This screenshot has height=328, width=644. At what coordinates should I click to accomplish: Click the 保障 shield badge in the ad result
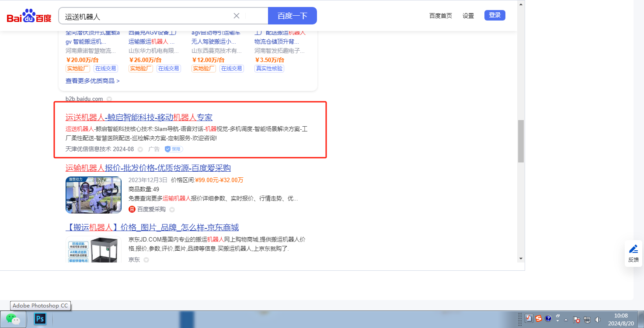tap(174, 149)
